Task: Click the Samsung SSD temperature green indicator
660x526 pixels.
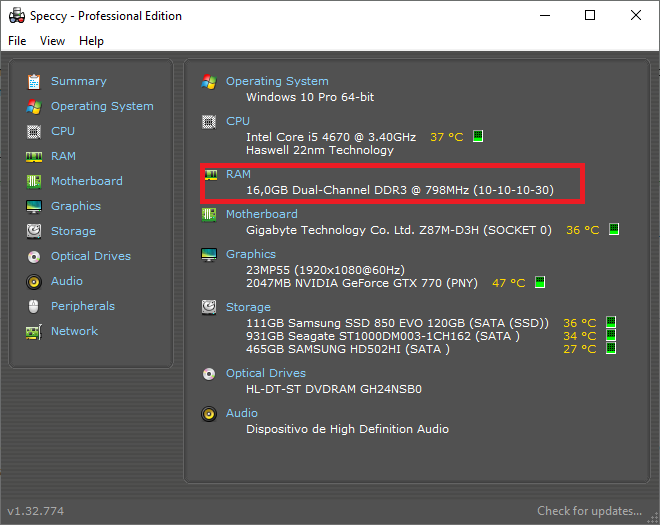Action: 611,322
